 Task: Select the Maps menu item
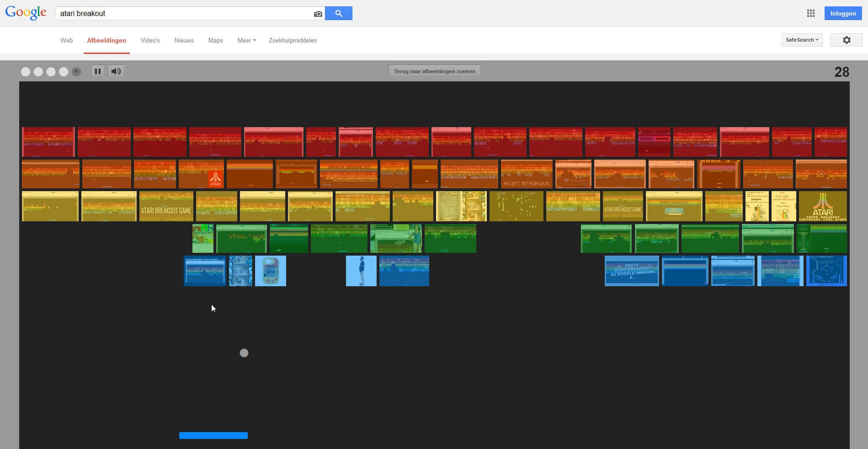coord(215,40)
